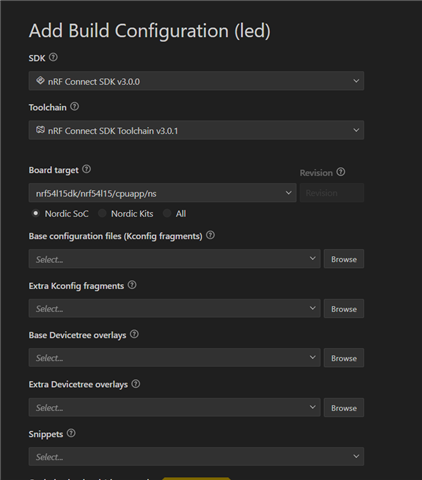Image resolution: width=422 pixels, height=480 pixels.
Task: Click Browse for Extra Kconfig fragments
Action: click(344, 309)
